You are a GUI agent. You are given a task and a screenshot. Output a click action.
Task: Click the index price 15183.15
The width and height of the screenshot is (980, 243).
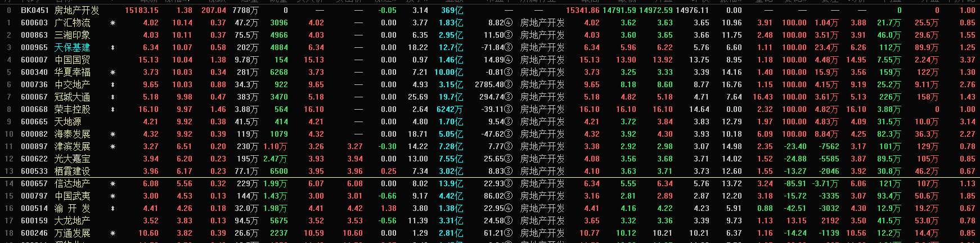point(142,10)
